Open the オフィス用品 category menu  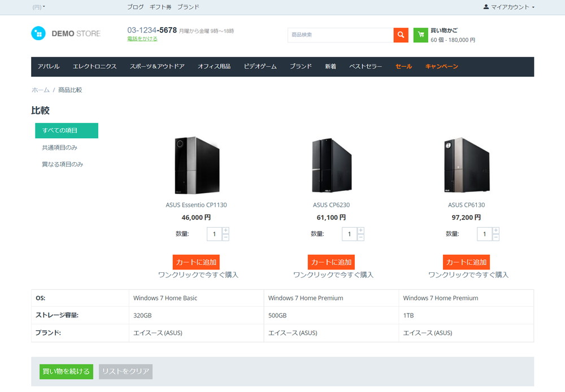point(214,66)
